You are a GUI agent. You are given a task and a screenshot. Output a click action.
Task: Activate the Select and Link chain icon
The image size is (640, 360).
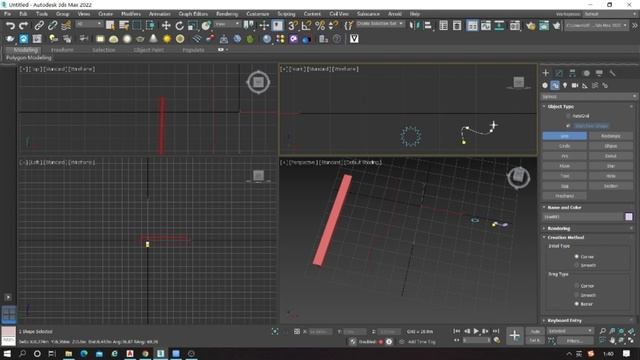click(x=39, y=26)
